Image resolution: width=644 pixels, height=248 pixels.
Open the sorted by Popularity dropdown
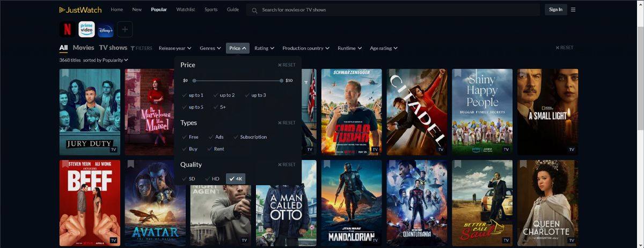[106, 60]
